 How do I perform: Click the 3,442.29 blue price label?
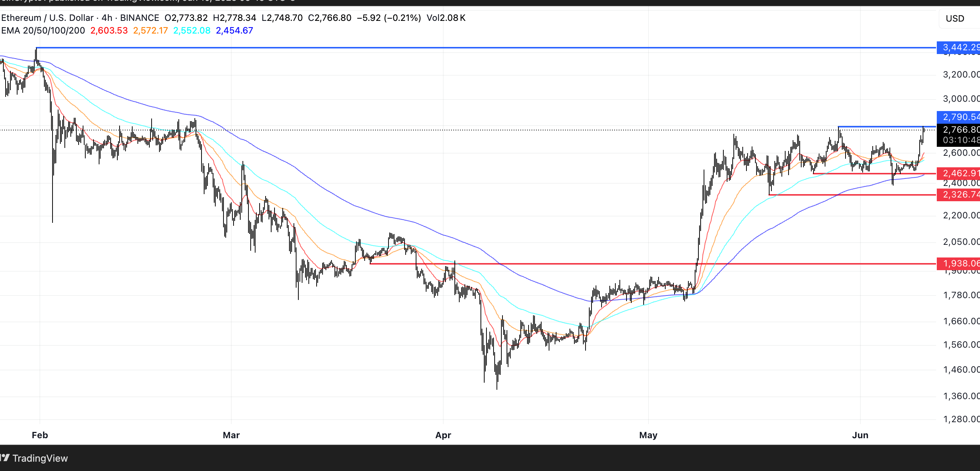click(958, 48)
